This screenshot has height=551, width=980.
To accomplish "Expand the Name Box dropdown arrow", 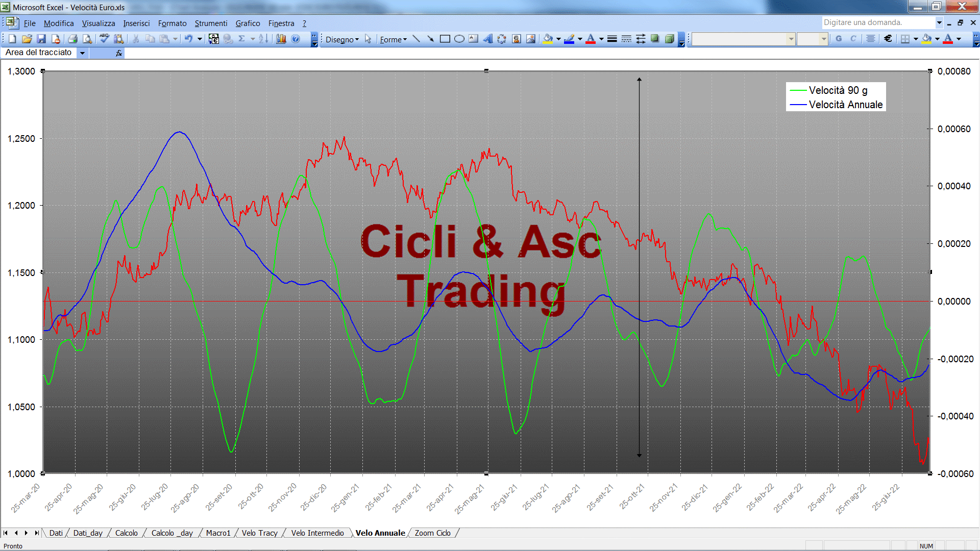I will click(82, 53).
